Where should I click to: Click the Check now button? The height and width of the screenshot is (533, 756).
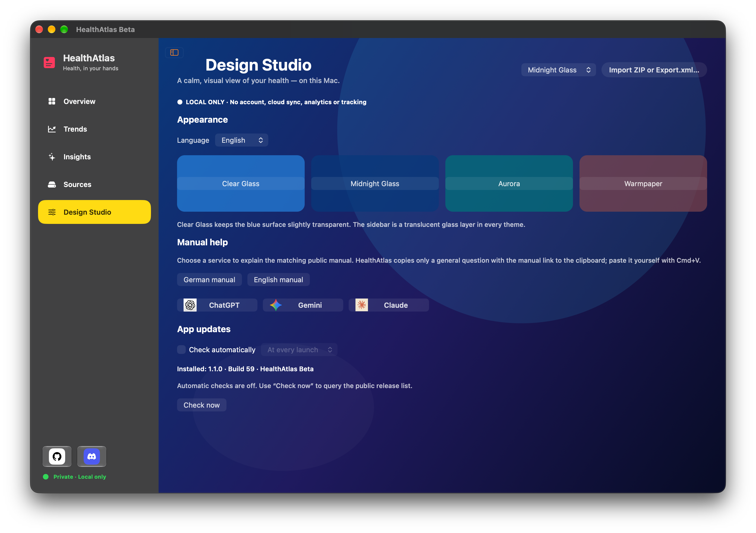coord(201,405)
